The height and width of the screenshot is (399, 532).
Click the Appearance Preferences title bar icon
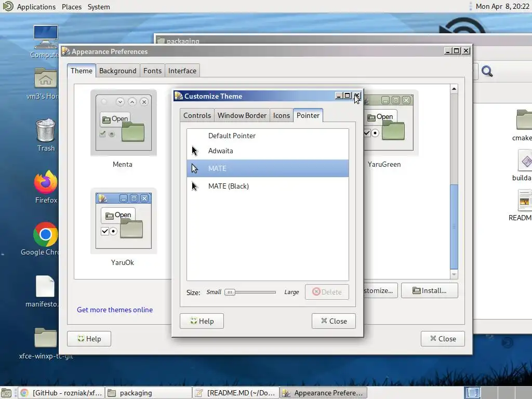(65, 51)
